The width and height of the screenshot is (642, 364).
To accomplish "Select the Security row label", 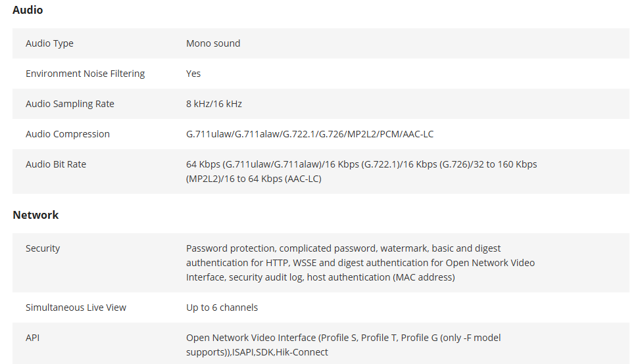I will point(43,248).
